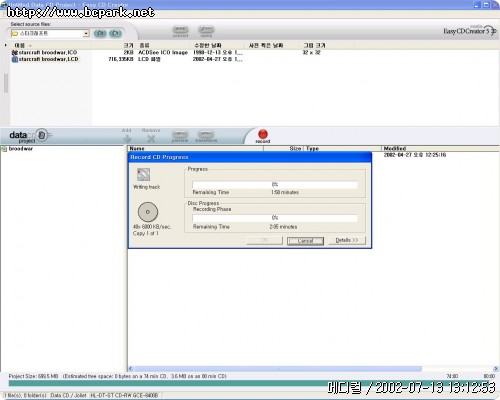Cancel the CD recording
The height and width of the screenshot is (400, 500).
click(x=305, y=241)
